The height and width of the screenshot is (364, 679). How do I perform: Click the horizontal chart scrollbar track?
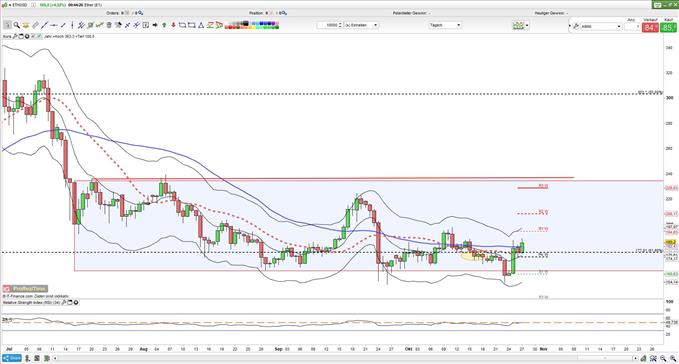point(346,358)
